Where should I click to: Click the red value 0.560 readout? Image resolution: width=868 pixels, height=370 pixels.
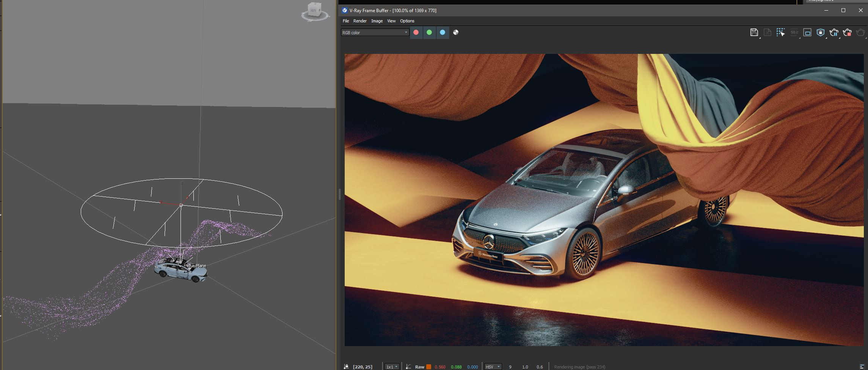point(440,367)
